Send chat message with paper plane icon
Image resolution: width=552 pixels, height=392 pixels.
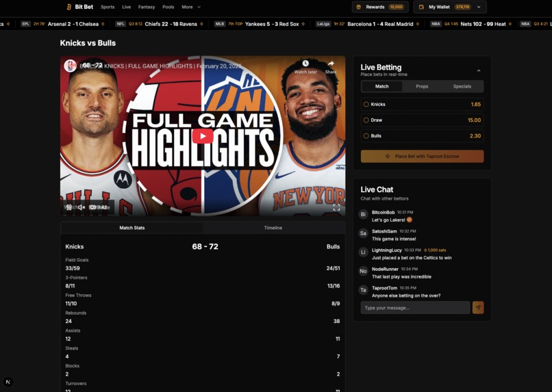pyautogui.click(x=478, y=308)
